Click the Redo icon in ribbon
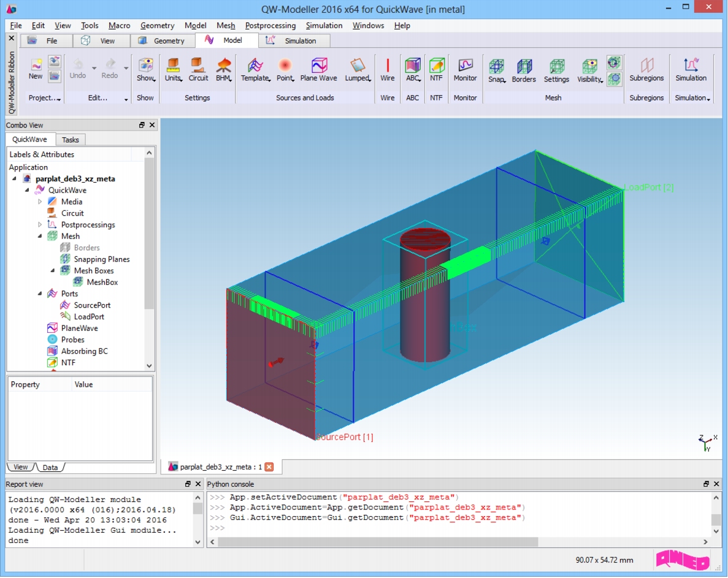The image size is (728, 578). 110,64
